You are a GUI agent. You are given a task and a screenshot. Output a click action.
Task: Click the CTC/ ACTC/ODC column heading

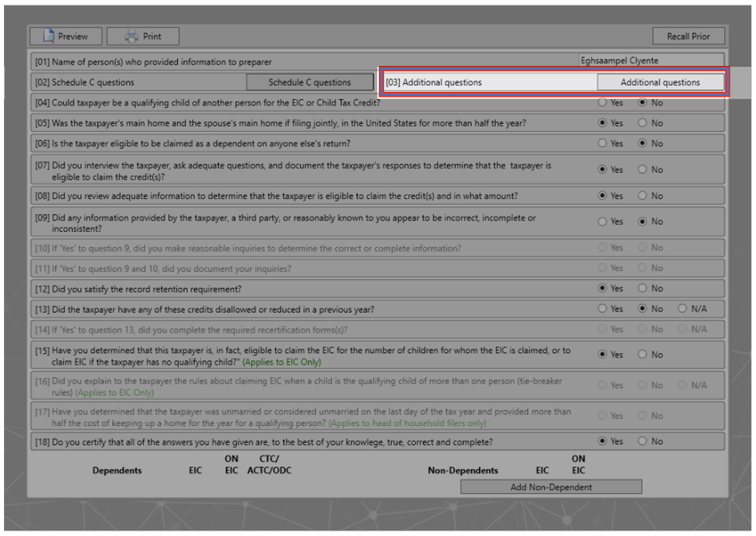point(269,464)
